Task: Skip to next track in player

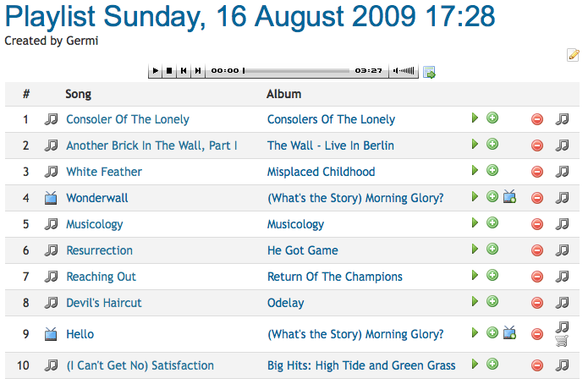Action: (x=198, y=70)
